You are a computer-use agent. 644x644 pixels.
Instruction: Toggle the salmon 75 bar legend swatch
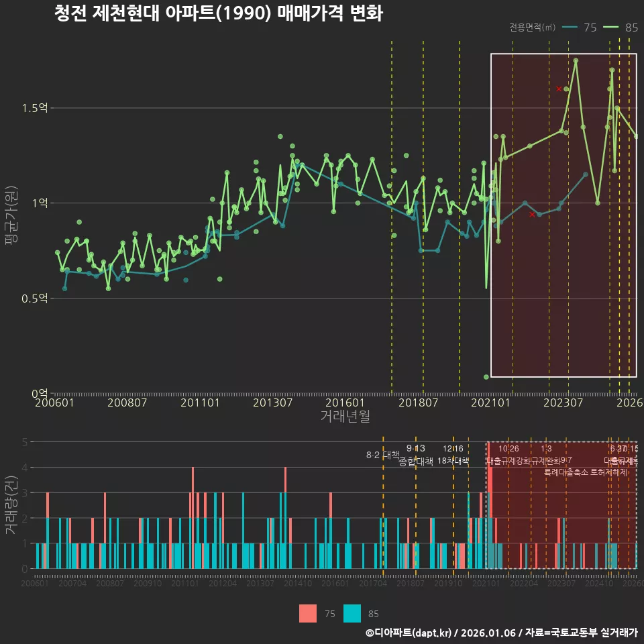click(x=309, y=613)
